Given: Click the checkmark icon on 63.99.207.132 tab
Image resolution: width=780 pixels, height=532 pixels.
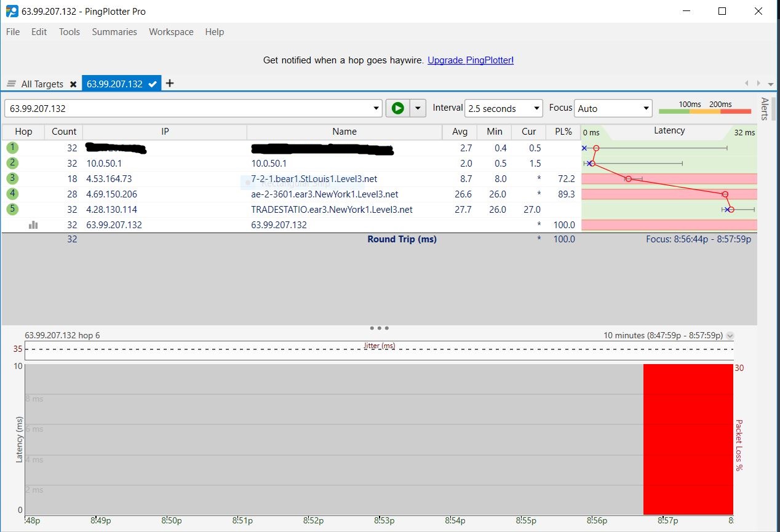Looking at the screenshot, I should click(153, 84).
